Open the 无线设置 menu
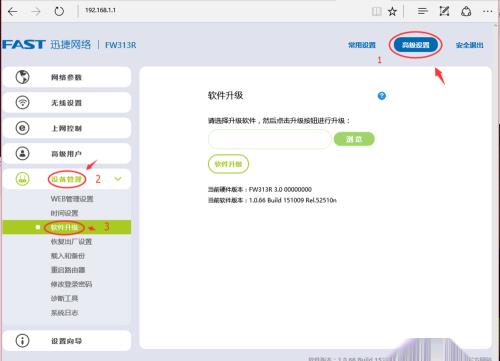The image size is (500, 361). [x=67, y=102]
